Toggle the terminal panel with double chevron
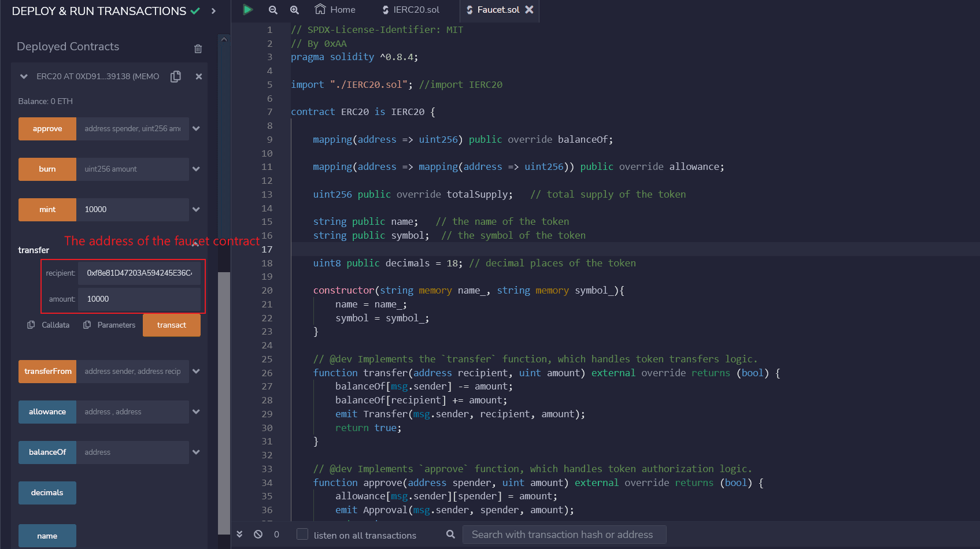This screenshot has height=549, width=980. tap(239, 535)
